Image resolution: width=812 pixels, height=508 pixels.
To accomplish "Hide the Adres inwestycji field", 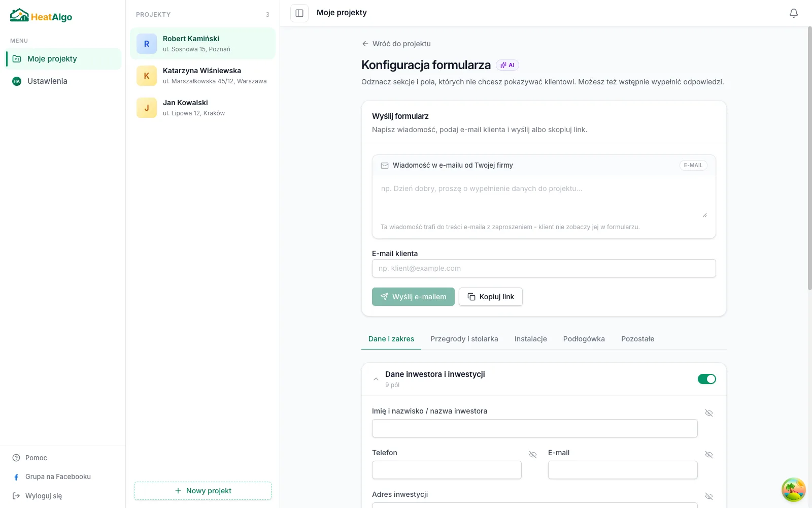I will [709, 496].
